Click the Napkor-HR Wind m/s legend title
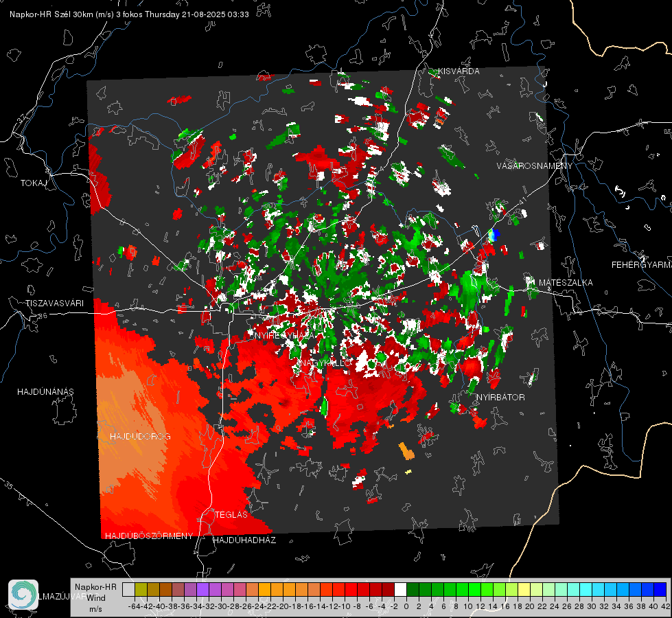Screen dimensions: 672x618 pos(95,598)
